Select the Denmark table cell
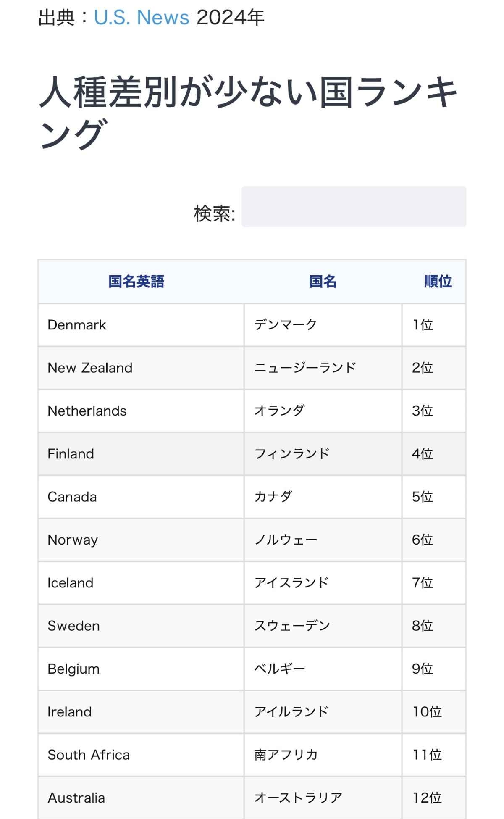 tap(77, 325)
